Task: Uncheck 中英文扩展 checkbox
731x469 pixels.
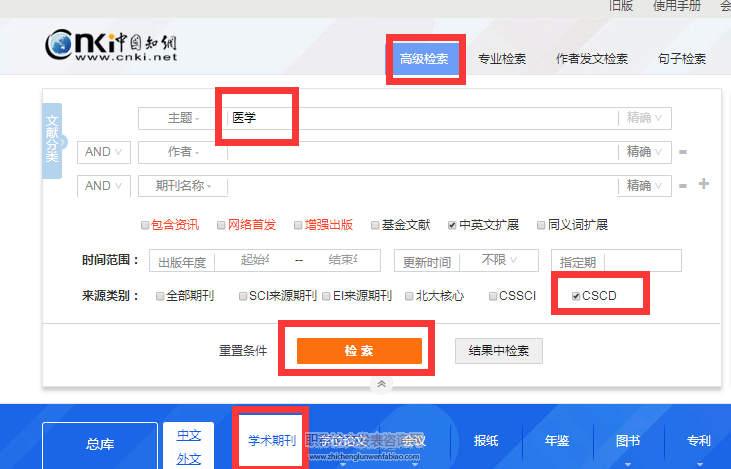Action: pyautogui.click(x=452, y=226)
